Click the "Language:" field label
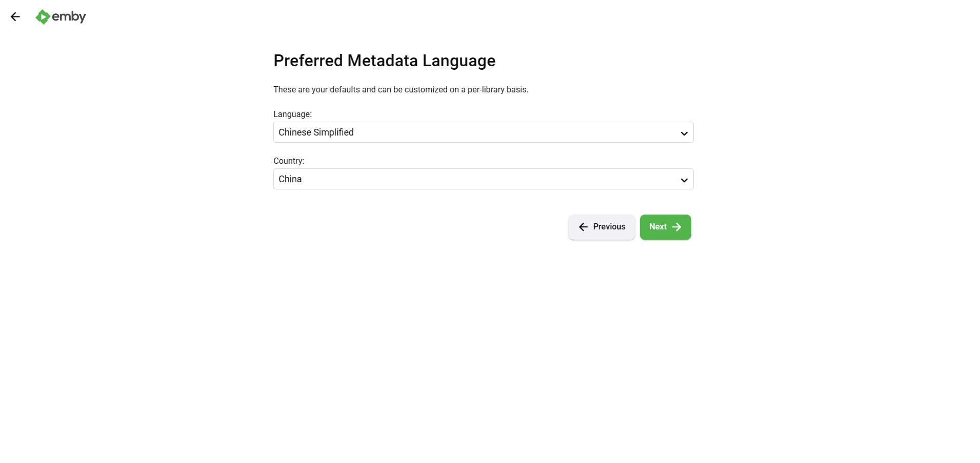980x463 pixels. pyautogui.click(x=292, y=114)
